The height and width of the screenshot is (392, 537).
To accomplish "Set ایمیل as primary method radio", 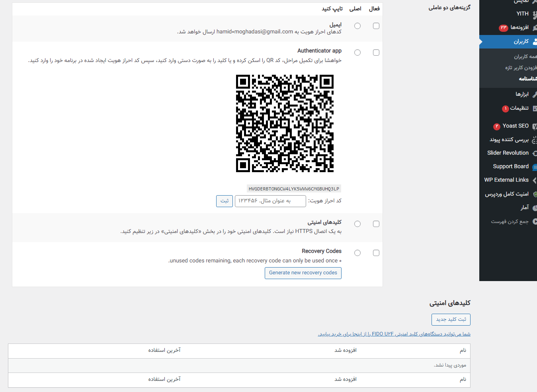I will tap(357, 26).
